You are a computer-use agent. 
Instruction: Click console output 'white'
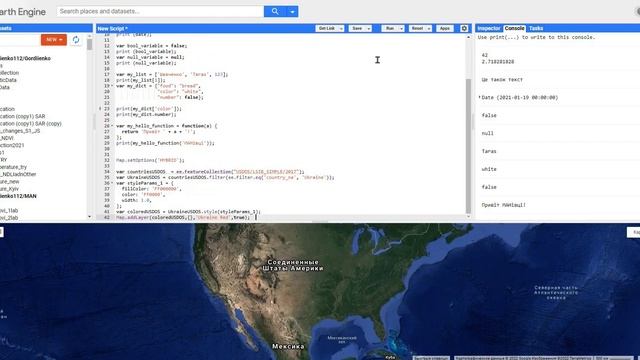(x=489, y=169)
